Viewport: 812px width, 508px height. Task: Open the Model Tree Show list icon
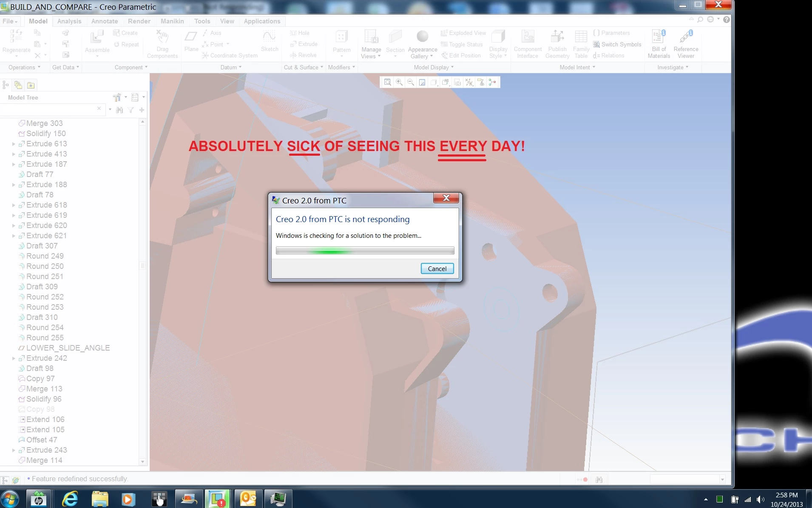tap(135, 97)
